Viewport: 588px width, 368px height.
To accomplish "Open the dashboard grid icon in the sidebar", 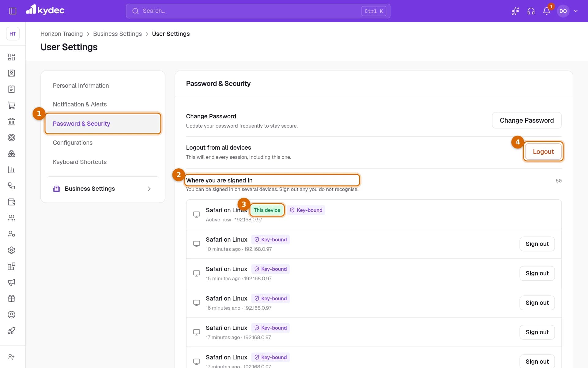I will [11, 57].
